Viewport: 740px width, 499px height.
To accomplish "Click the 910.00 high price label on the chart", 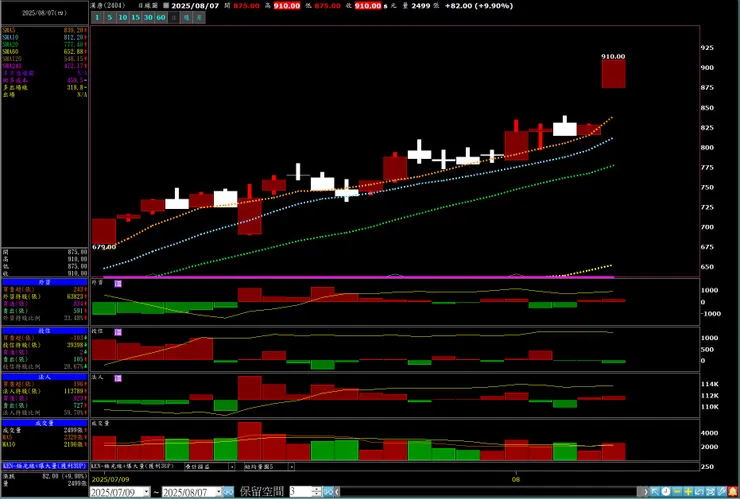I will pyautogui.click(x=613, y=56).
